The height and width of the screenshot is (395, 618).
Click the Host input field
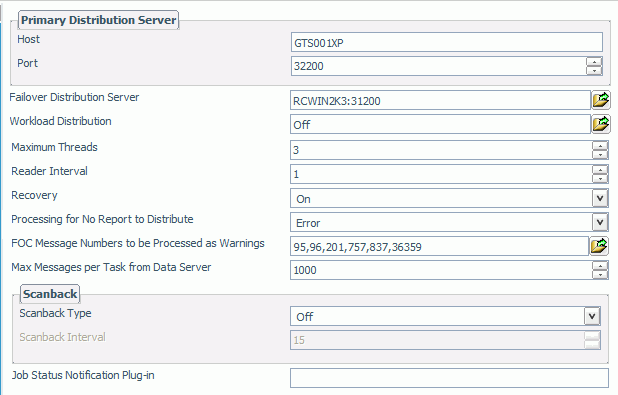[447, 42]
